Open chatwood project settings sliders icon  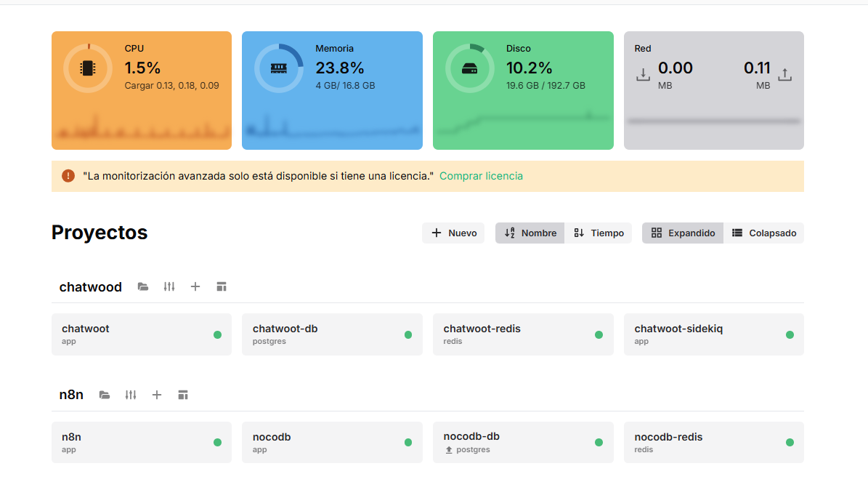pyautogui.click(x=169, y=287)
